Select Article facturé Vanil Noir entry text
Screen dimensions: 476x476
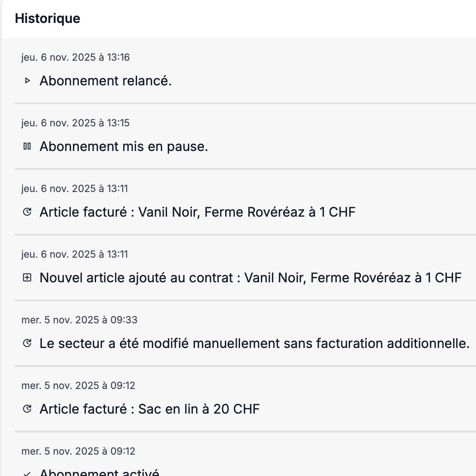pyautogui.click(x=197, y=212)
